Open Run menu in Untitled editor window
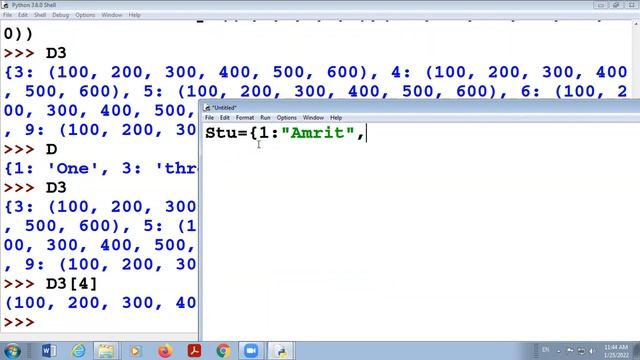This screenshot has width=640, height=360. pos(265,118)
